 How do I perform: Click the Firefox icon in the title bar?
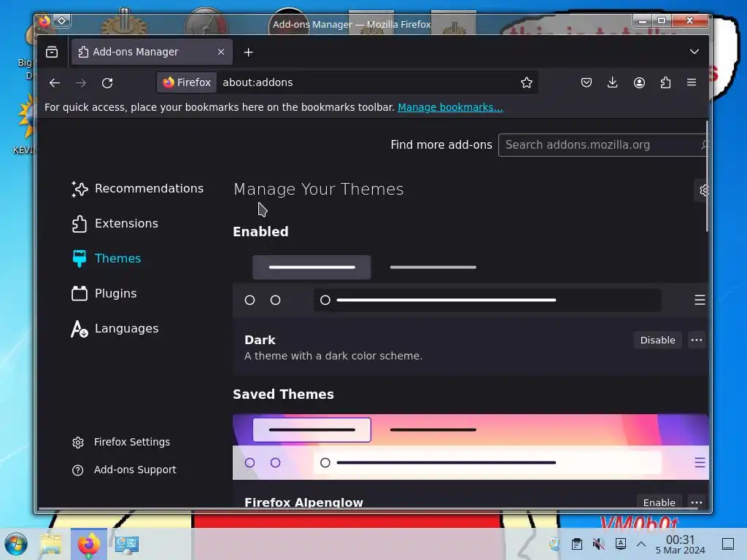[x=44, y=21]
